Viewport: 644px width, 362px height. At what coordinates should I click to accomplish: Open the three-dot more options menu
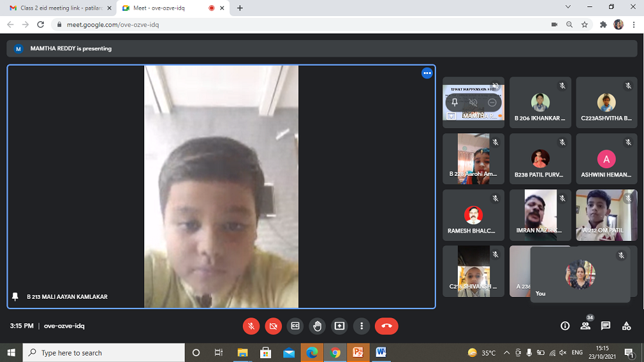click(x=362, y=326)
